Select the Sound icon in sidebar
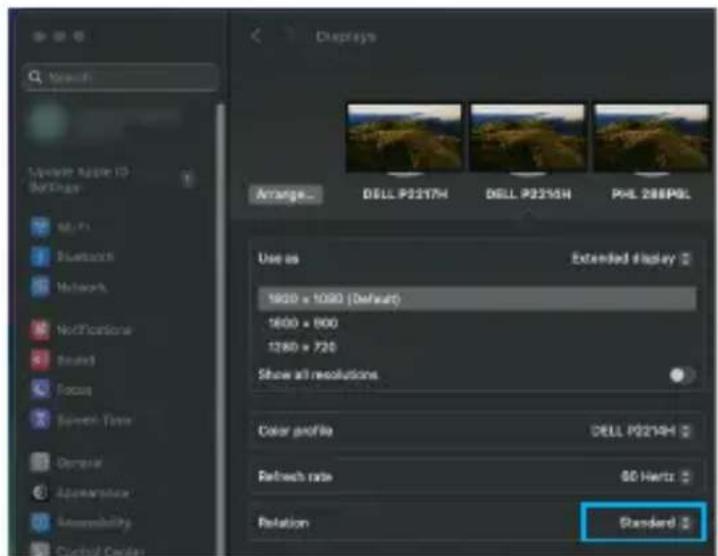Image resolution: width=718 pixels, height=556 pixels. 40,360
